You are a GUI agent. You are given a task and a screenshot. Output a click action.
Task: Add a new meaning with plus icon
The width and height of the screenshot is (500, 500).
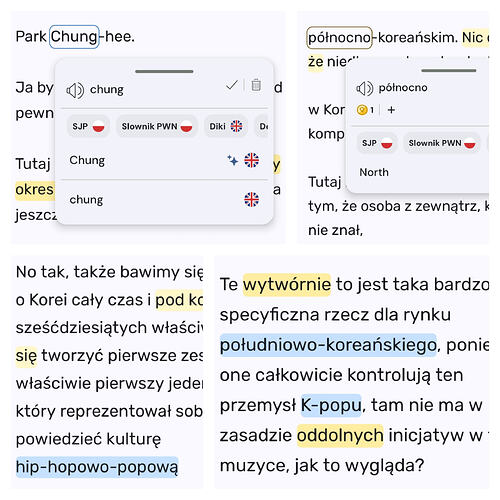(391, 110)
